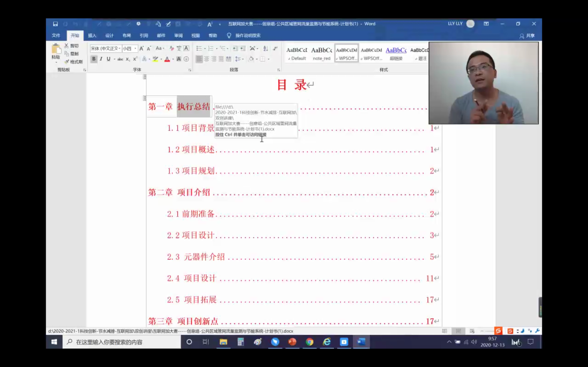
Task: Click the Center align paragraph icon
Action: (x=206, y=59)
